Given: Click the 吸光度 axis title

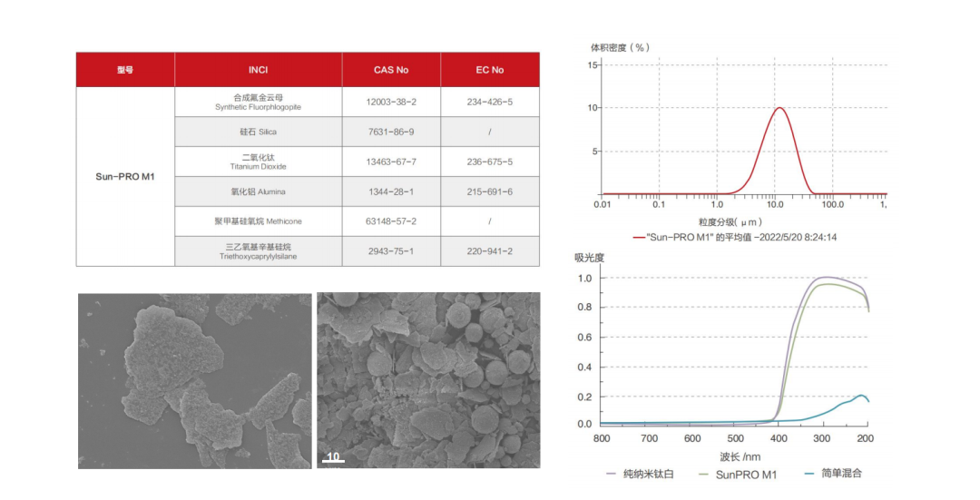Looking at the screenshot, I should 590,258.
